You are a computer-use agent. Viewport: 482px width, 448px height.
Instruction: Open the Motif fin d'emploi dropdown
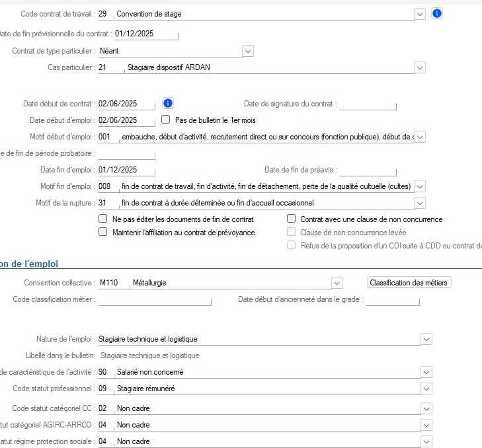[x=419, y=186]
